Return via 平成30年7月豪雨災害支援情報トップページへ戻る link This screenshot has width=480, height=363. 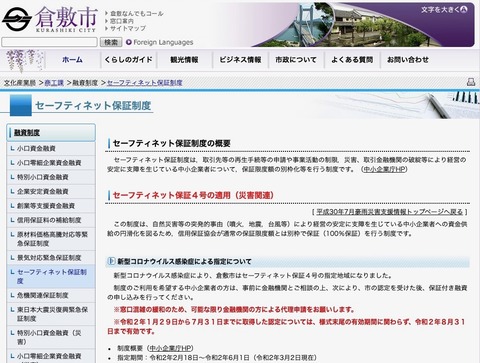click(390, 212)
